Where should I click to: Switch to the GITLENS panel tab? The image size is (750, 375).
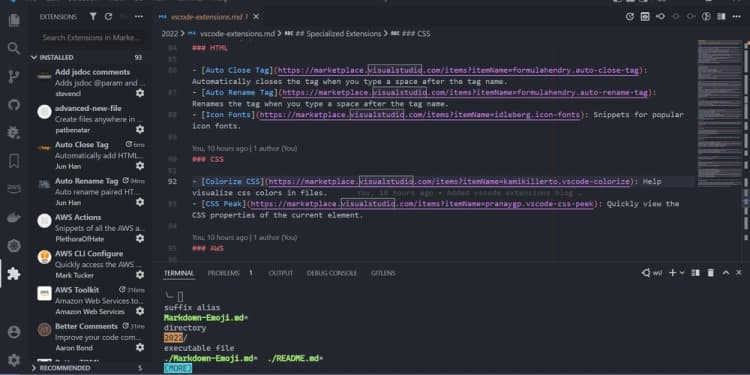coord(383,273)
